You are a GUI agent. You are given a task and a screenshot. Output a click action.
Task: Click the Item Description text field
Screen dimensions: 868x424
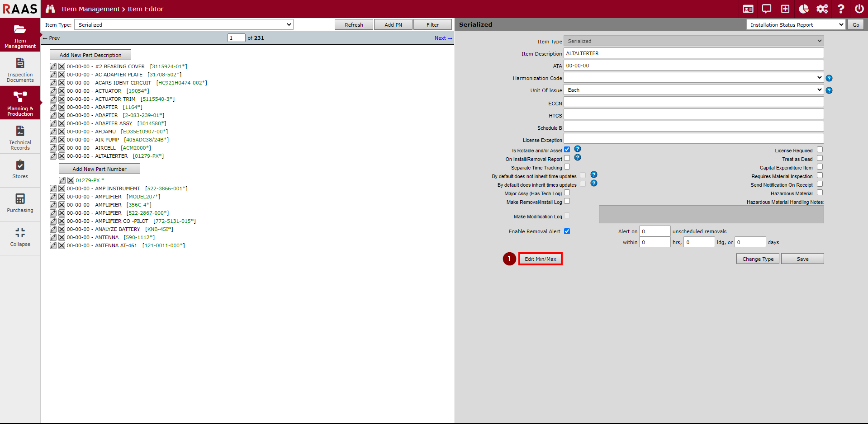(x=693, y=53)
